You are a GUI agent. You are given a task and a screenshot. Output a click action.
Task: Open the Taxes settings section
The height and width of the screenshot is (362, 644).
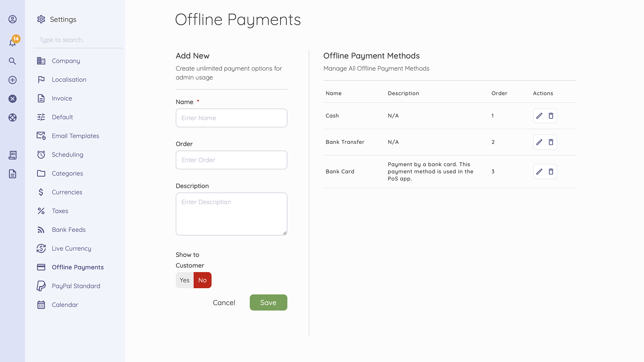[60, 211]
